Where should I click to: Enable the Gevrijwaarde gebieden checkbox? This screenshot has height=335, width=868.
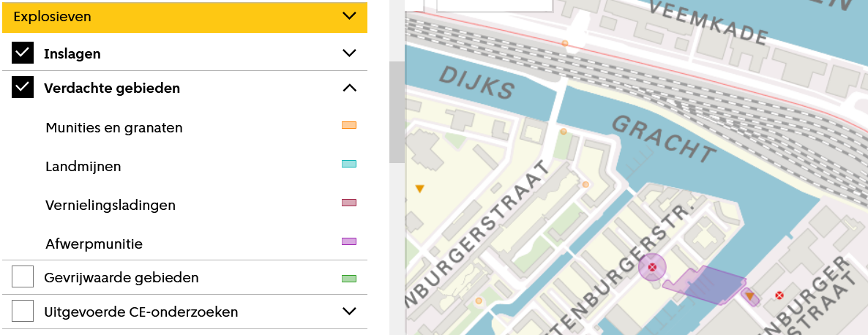pyautogui.click(x=23, y=276)
